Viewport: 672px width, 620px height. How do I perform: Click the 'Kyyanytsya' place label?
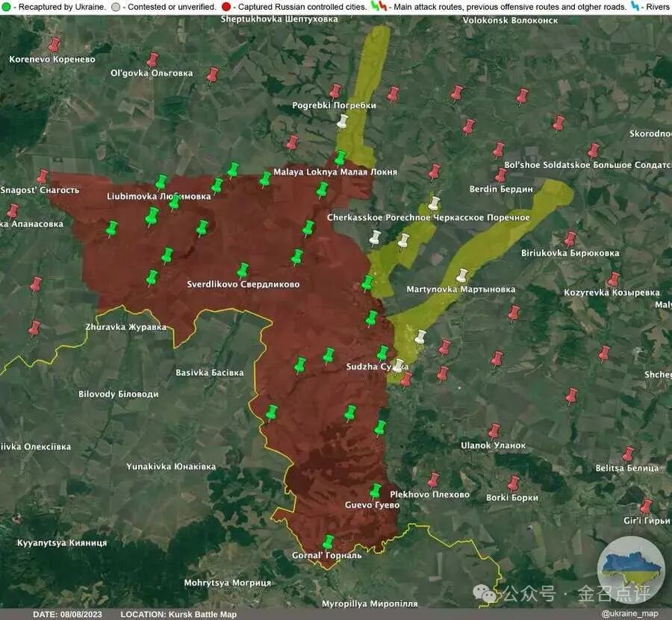62,543
